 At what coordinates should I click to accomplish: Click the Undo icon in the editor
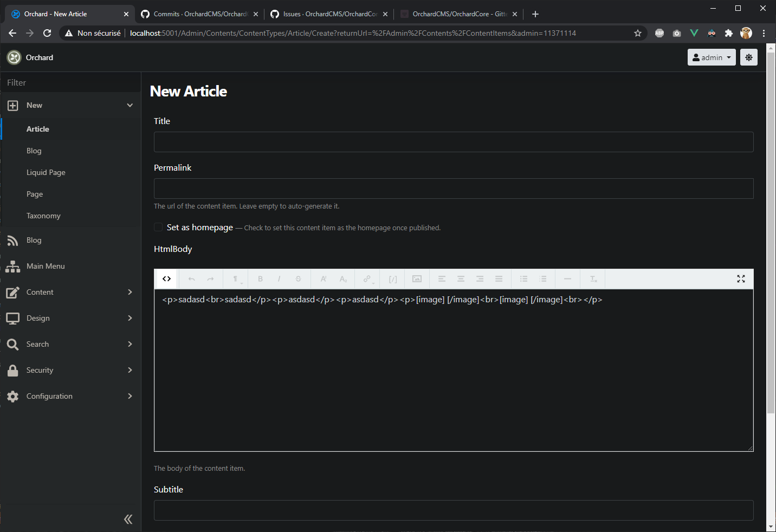[x=191, y=278]
